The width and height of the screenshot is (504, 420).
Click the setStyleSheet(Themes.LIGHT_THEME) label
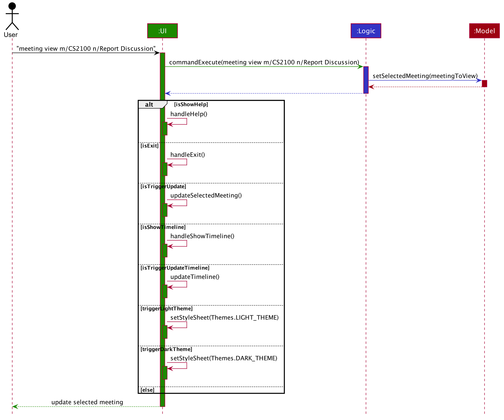click(x=224, y=318)
